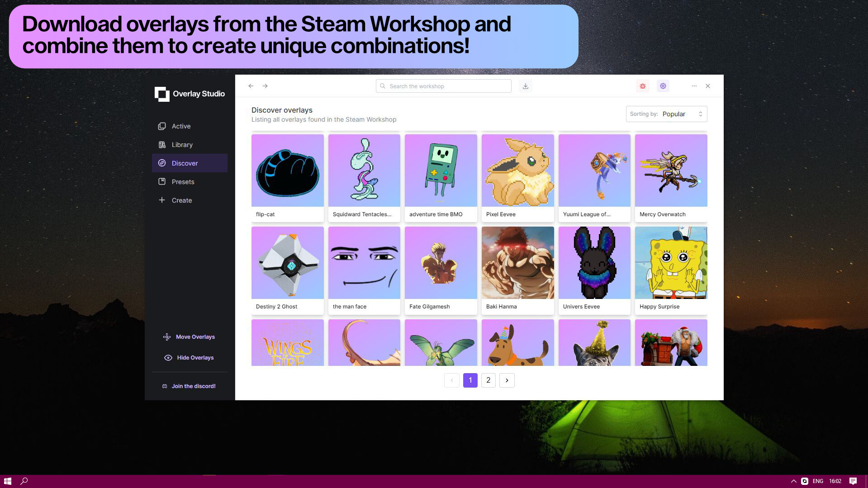Viewport: 868px width, 488px height.
Task: Click the workshop download icon
Action: click(525, 86)
